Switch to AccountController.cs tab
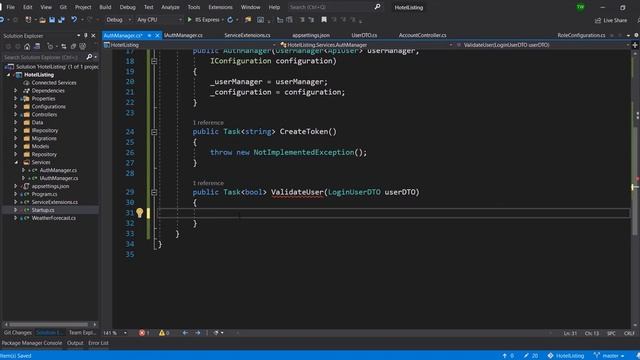Viewport: 640px width, 360px height. (x=422, y=36)
